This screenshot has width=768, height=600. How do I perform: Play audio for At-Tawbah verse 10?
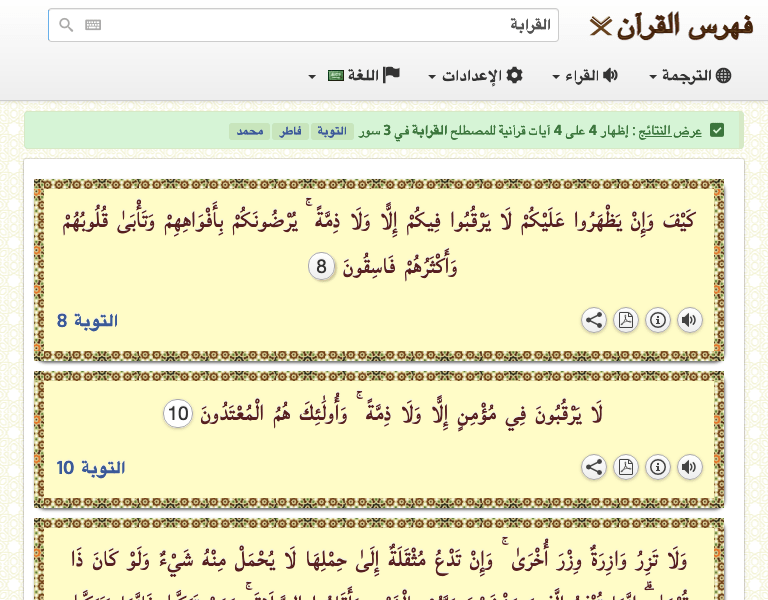coord(690,467)
